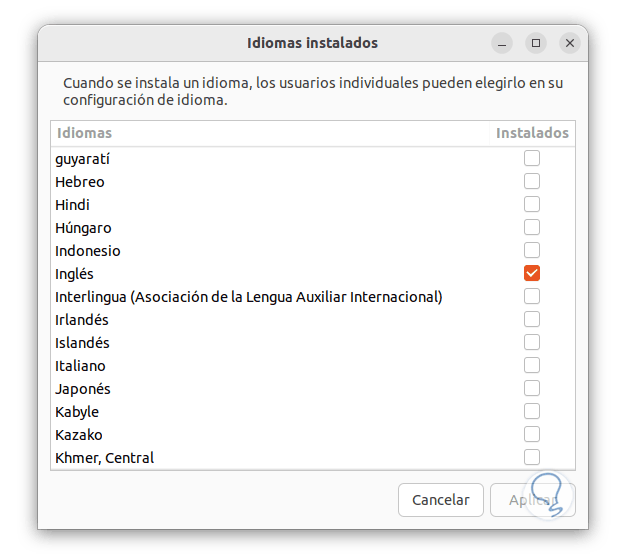Sort by the Instalados column header
Viewport: 627px width, 560px height.
[x=532, y=133]
